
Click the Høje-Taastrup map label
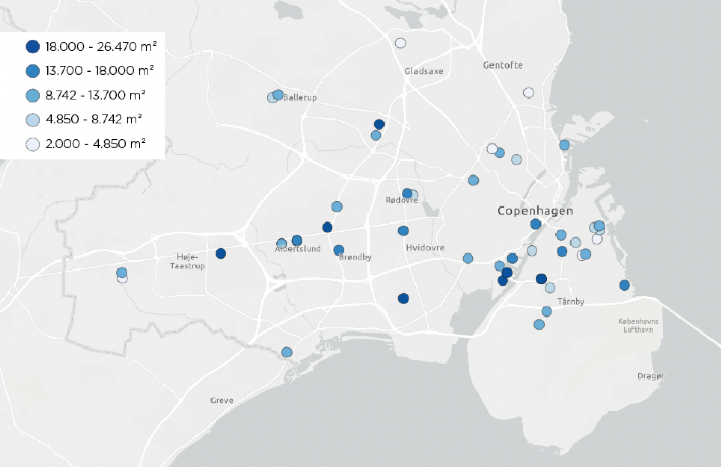click(188, 261)
